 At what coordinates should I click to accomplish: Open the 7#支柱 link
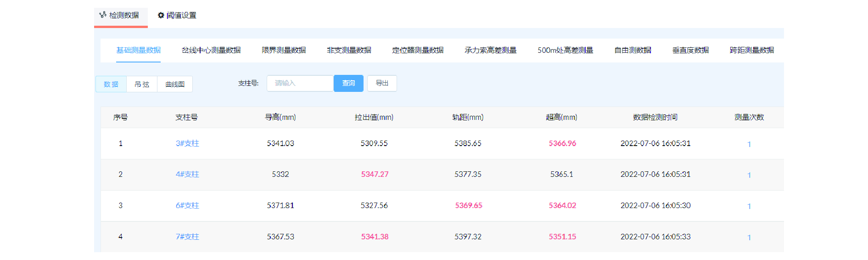[x=187, y=237]
